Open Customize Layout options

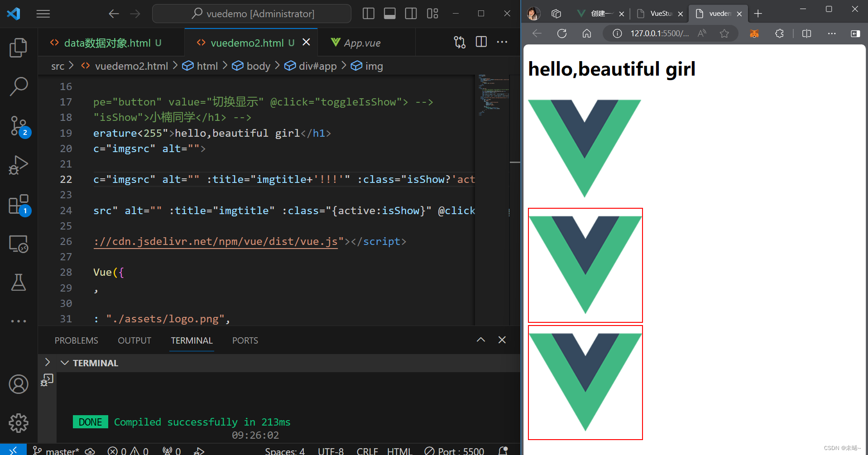(x=432, y=14)
